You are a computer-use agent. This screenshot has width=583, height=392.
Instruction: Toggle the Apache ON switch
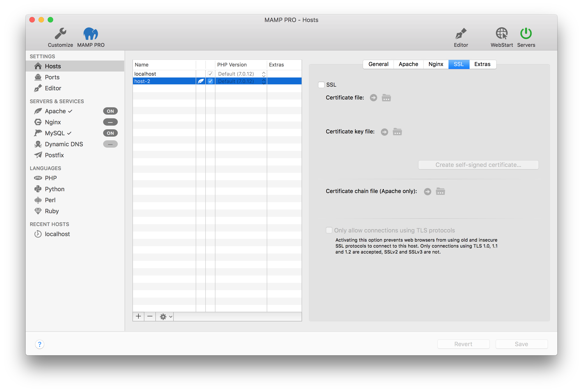point(110,111)
